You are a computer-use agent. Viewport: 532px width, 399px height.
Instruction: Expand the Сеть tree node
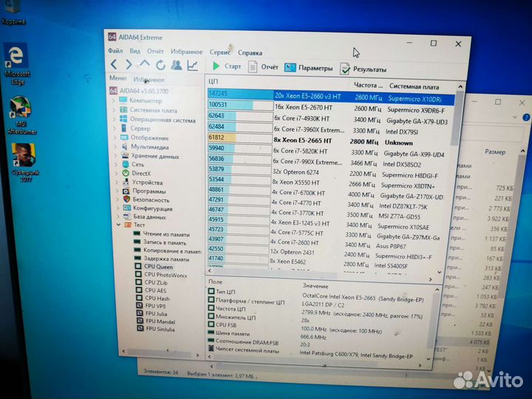pyautogui.click(x=117, y=164)
